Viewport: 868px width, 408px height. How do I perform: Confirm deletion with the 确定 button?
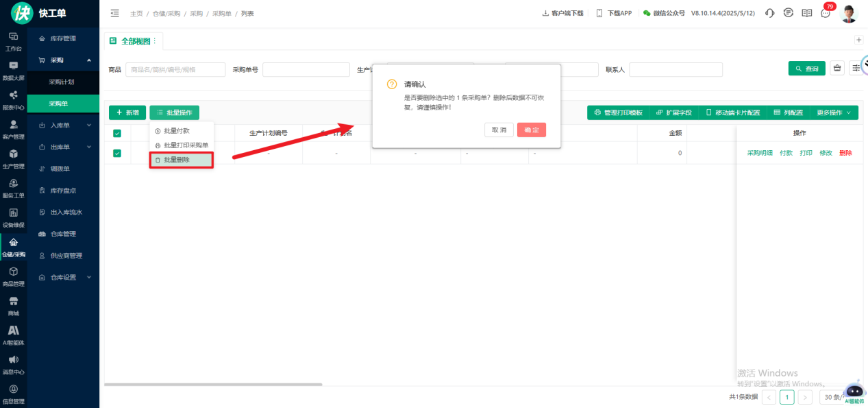point(532,130)
